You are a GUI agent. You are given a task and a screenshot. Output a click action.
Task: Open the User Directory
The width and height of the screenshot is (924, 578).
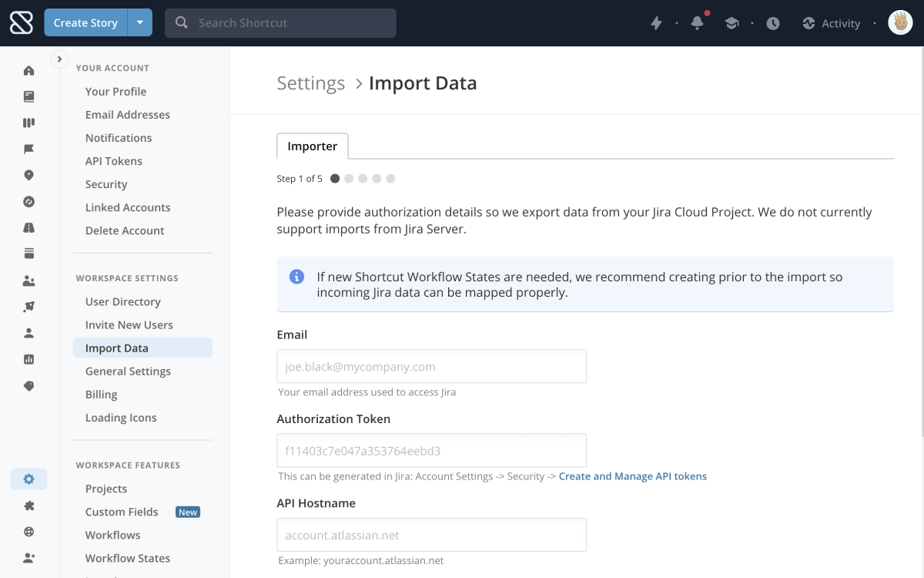pyautogui.click(x=123, y=301)
